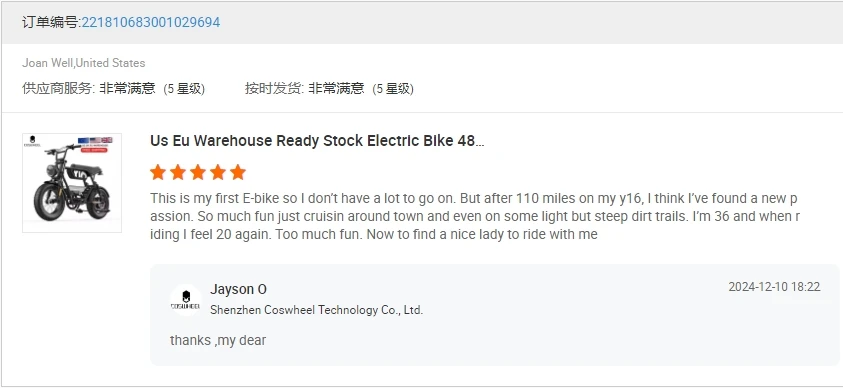This screenshot has width=843, height=388.
Task: Click the first orange rating star
Action: click(158, 173)
